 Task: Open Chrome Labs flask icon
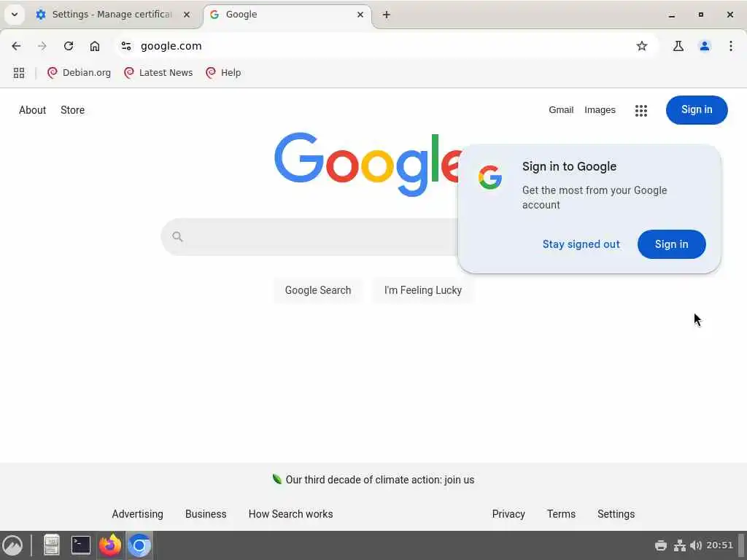678,46
